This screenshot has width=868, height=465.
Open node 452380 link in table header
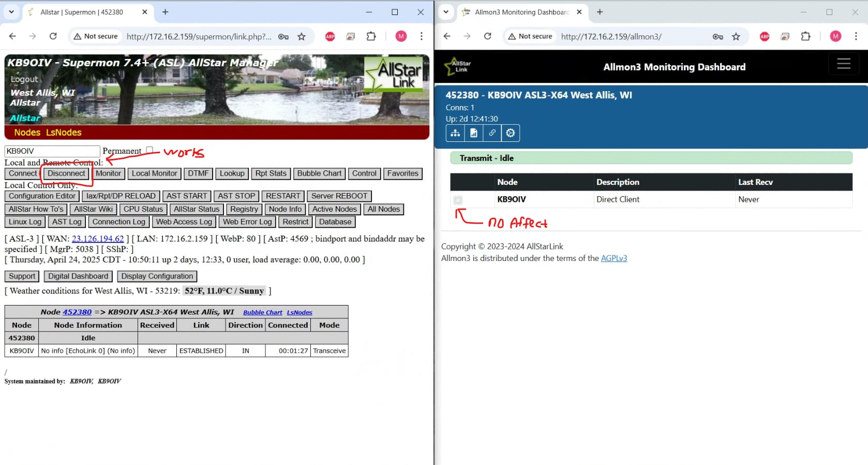click(x=77, y=312)
